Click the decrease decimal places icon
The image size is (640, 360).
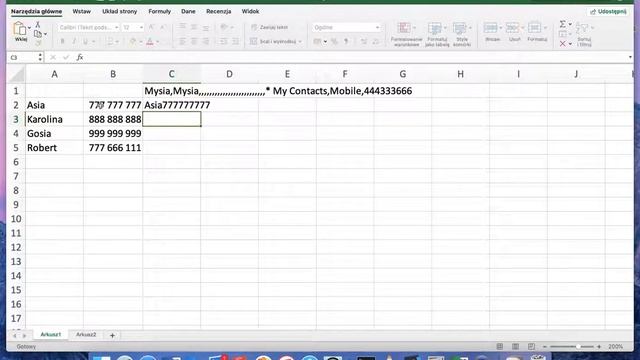[376, 42]
